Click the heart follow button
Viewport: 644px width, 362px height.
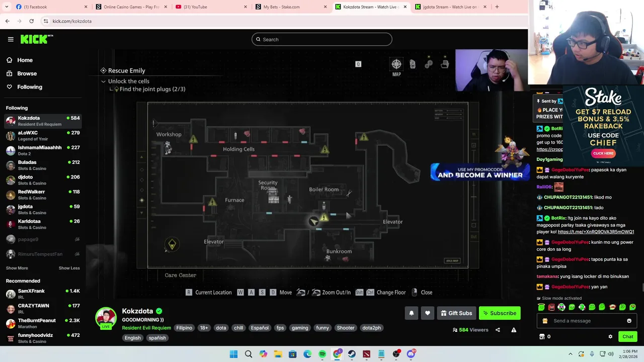tap(428, 313)
